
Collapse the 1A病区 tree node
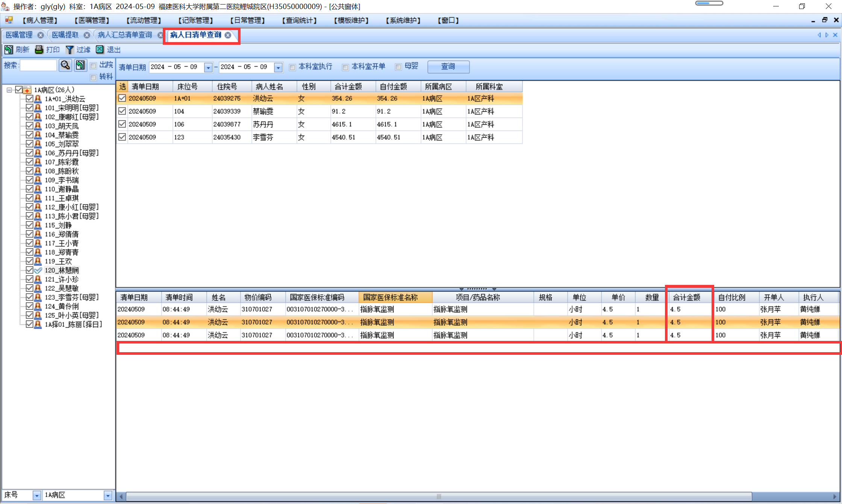[x=9, y=90]
